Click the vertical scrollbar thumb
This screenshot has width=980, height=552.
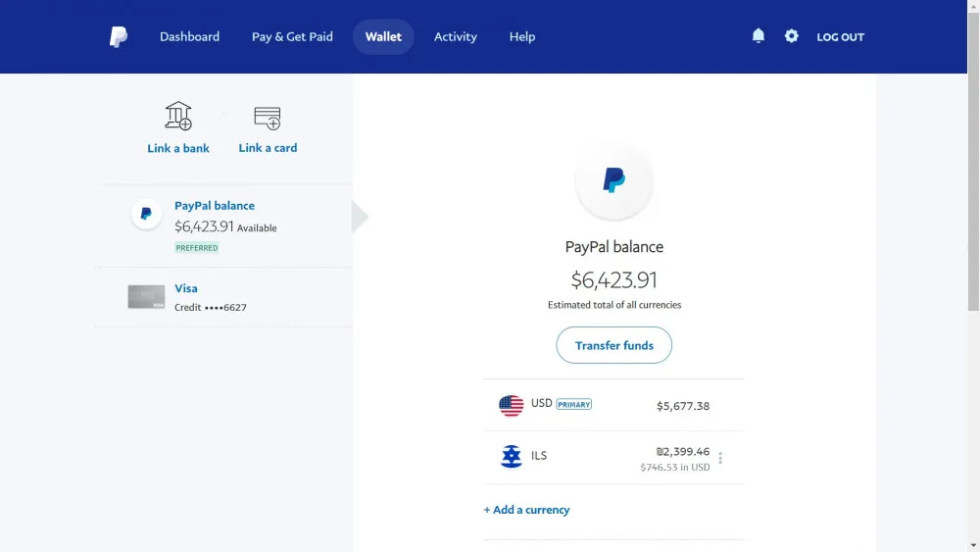(x=973, y=162)
